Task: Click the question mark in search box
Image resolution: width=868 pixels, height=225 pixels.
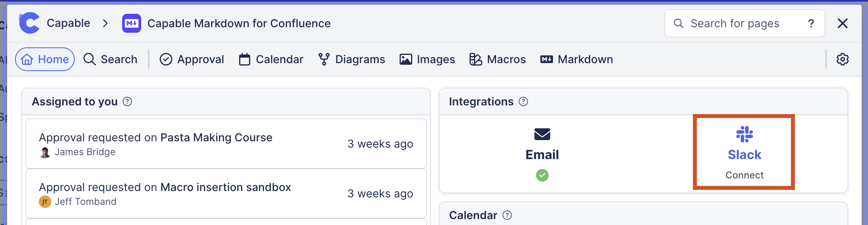Action: pos(811,23)
